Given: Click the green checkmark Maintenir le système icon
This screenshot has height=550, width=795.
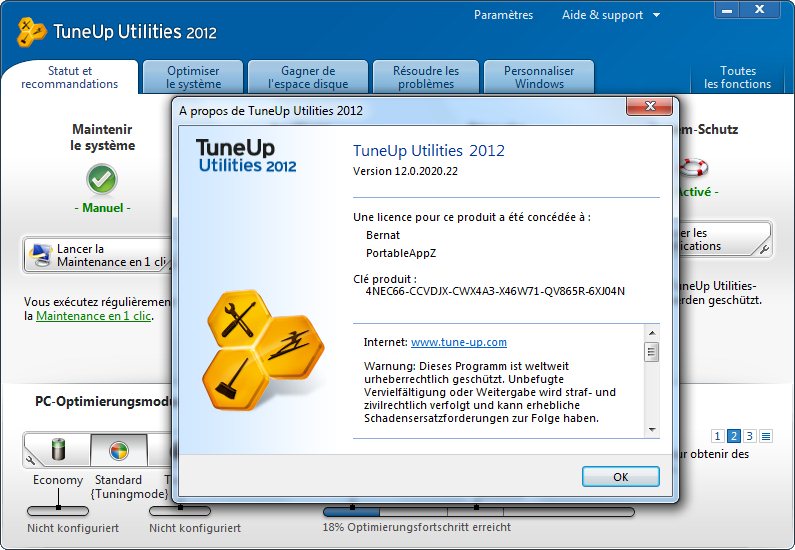Looking at the screenshot, I should coord(102,179).
